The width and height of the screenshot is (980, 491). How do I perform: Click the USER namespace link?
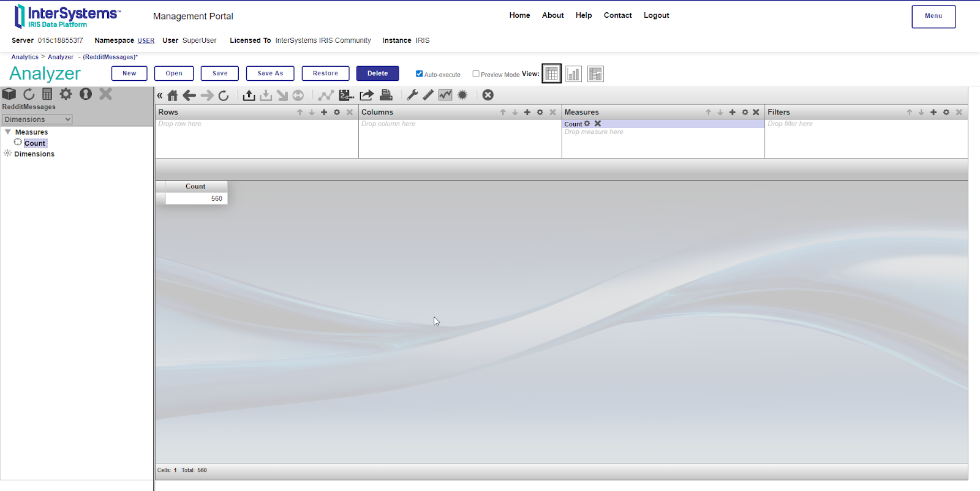pos(146,40)
